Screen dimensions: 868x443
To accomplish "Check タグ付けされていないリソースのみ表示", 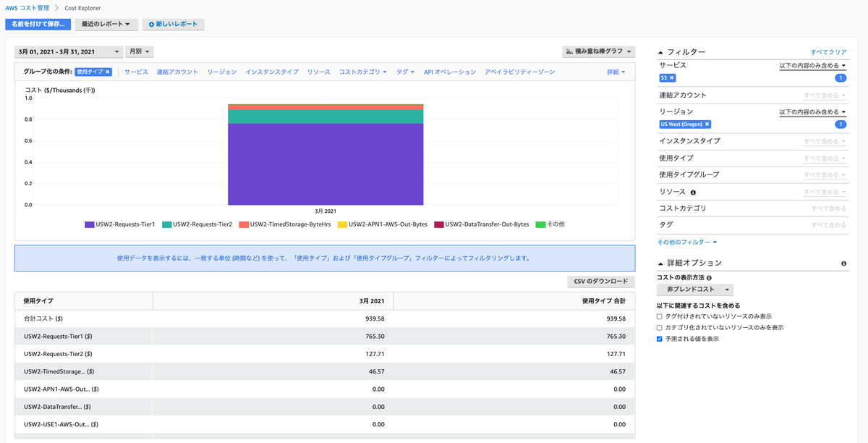I will click(660, 316).
